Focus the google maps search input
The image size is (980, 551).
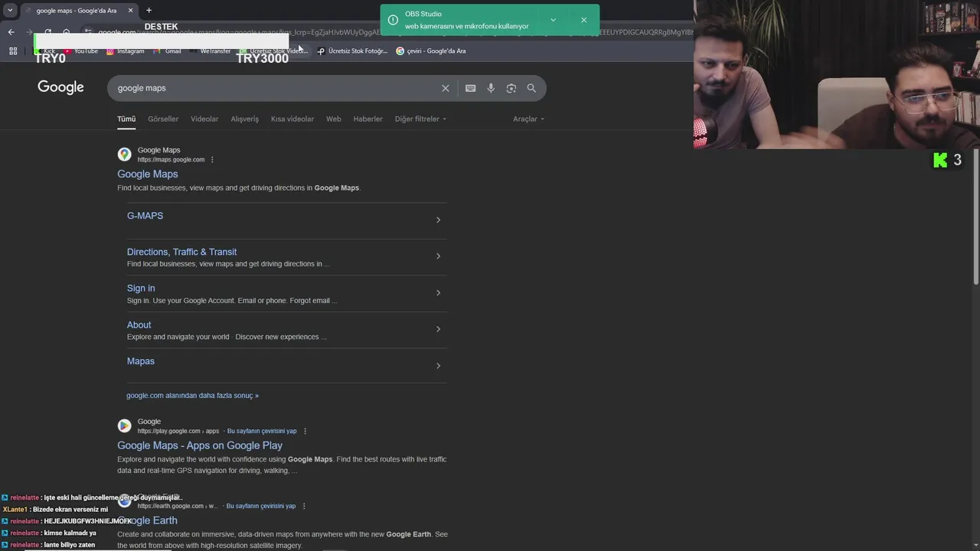tap(276, 88)
